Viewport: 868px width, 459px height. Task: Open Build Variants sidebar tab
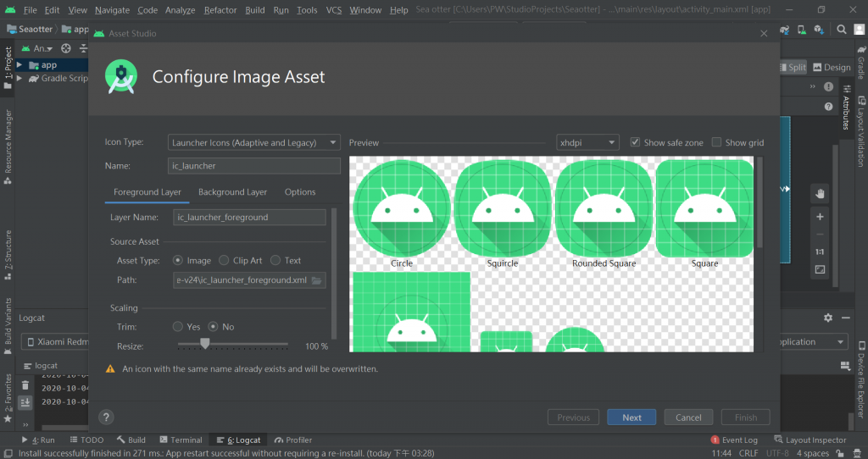[8, 326]
